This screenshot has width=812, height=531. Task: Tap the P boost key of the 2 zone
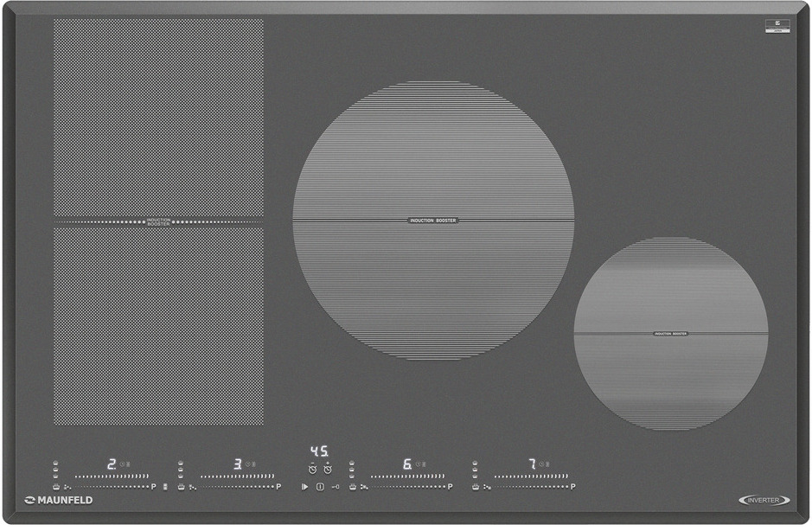click(153, 487)
